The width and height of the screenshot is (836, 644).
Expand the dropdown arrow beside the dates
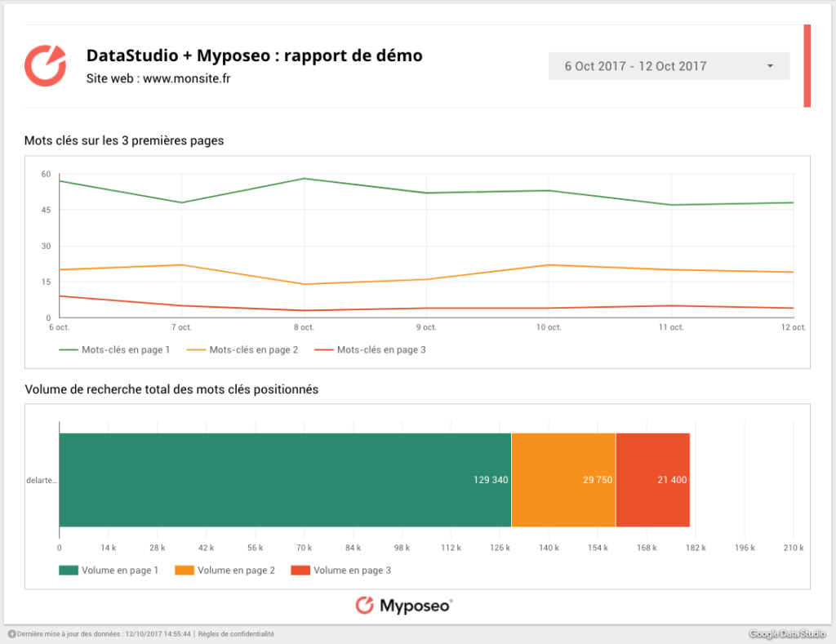(769, 65)
